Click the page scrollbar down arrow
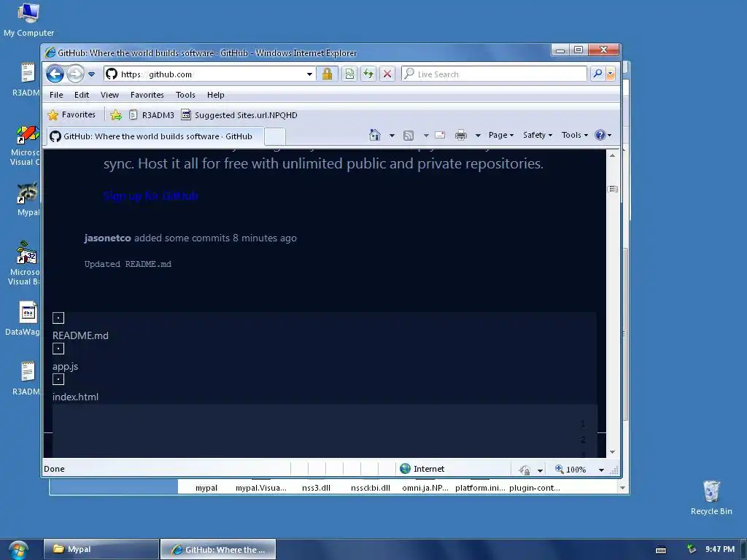Image resolution: width=747 pixels, height=560 pixels. pyautogui.click(x=613, y=452)
